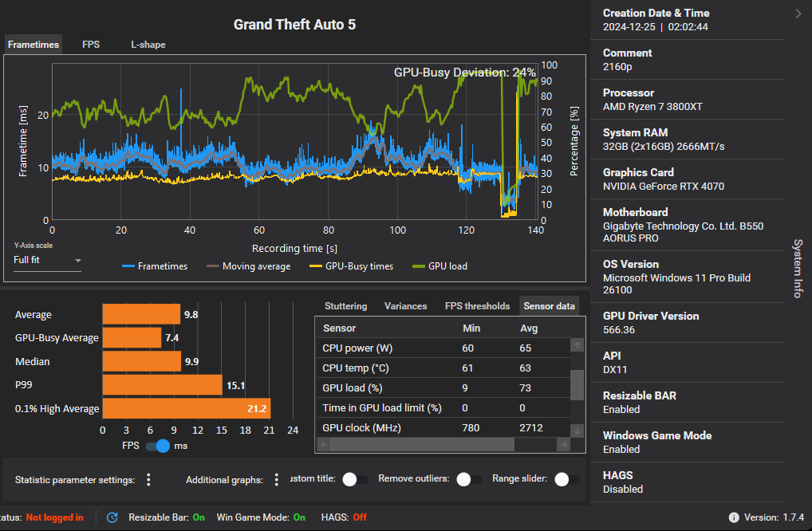Screen dimensions: 812x531
Task: Switch to the FPS tab
Action: (x=91, y=45)
